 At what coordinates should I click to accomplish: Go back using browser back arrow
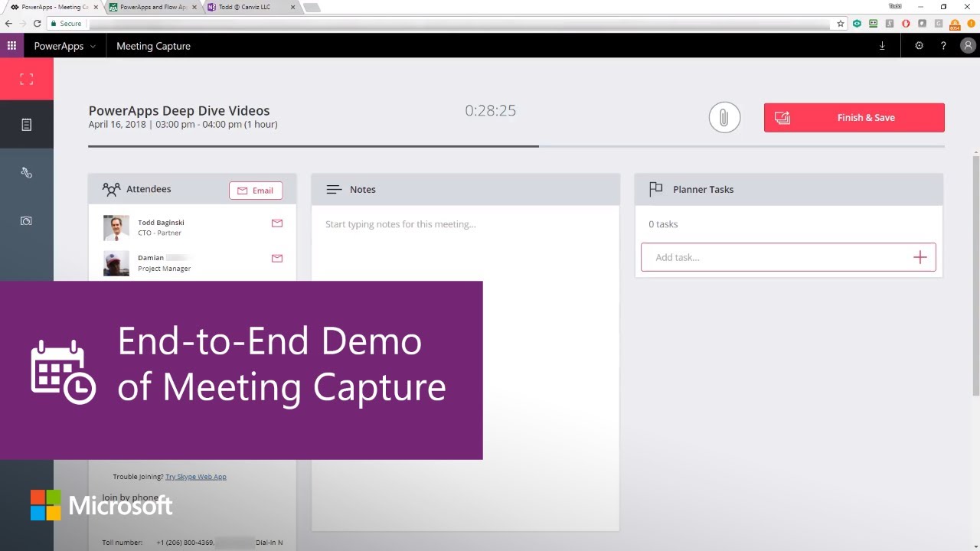pos(8,24)
